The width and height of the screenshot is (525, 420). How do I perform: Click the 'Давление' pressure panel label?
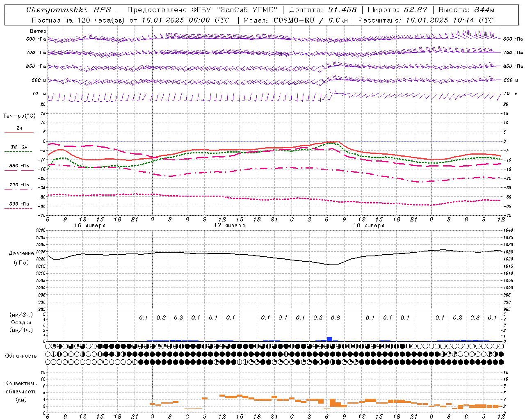[x=21, y=253]
